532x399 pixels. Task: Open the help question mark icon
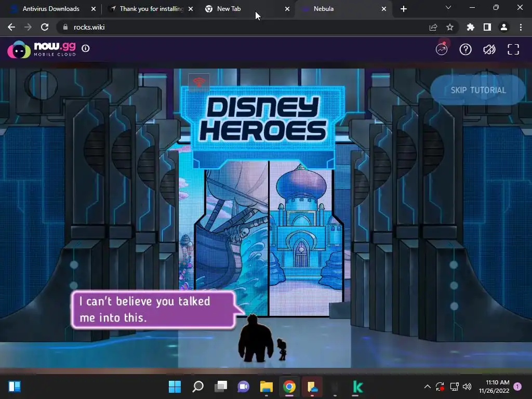pos(465,49)
